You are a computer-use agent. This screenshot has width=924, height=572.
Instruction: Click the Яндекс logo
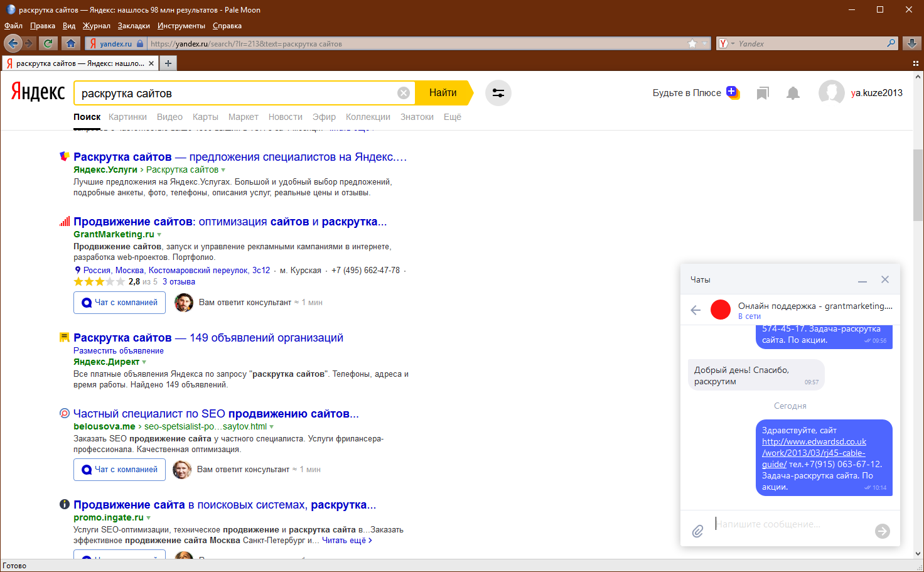click(x=38, y=92)
